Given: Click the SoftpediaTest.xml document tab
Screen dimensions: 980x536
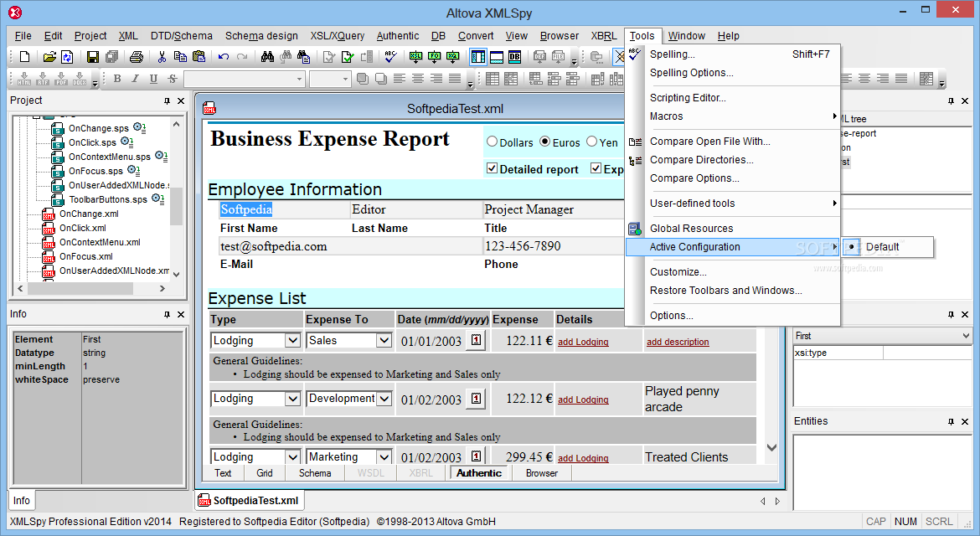Looking at the screenshot, I should pyautogui.click(x=250, y=500).
